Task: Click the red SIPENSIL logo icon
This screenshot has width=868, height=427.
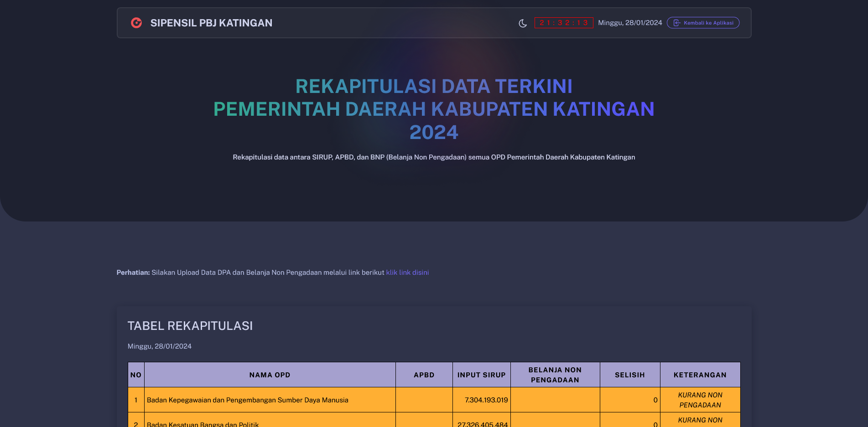Action: coord(136,23)
